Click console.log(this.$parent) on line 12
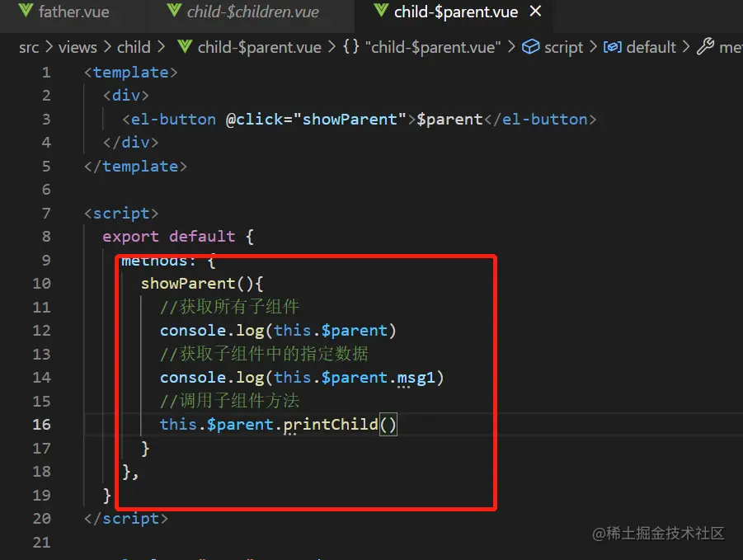The height and width of the screenshot is (560, 743). [x=278, y=331]
